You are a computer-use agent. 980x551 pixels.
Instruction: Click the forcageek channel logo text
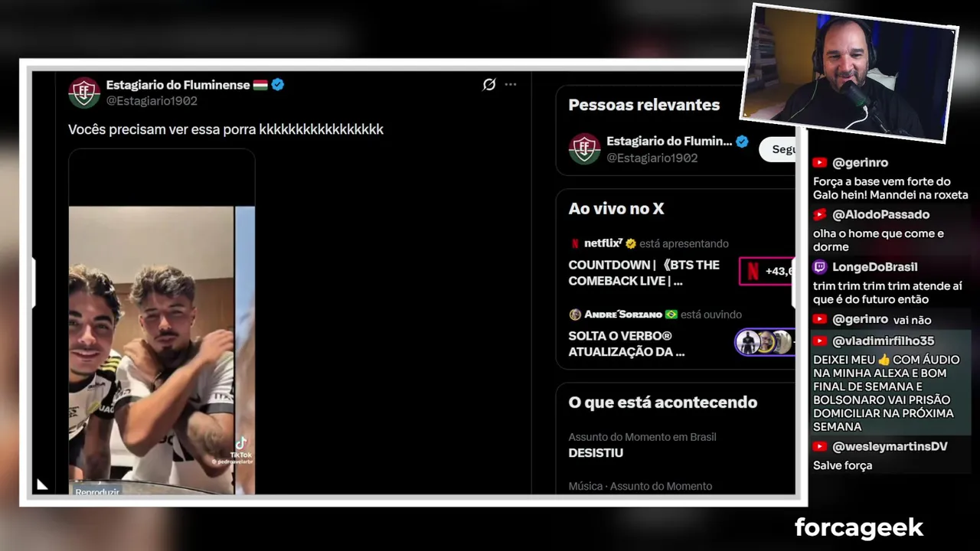(859, 527)
